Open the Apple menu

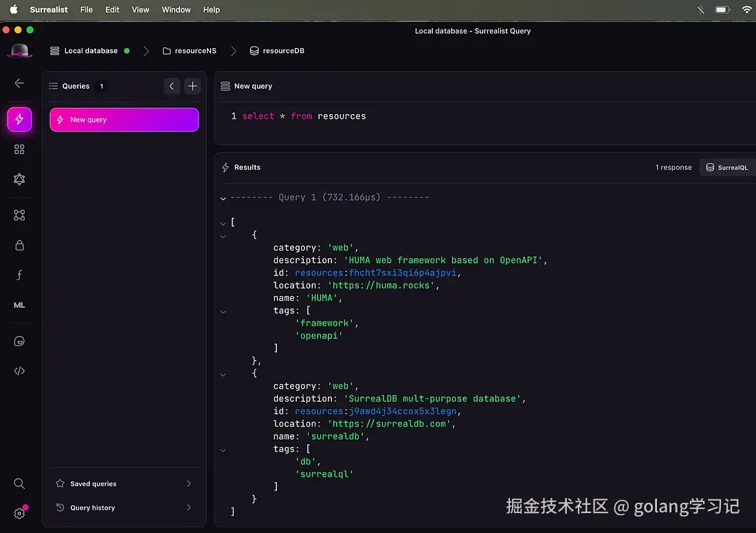(x=14, y=10)
